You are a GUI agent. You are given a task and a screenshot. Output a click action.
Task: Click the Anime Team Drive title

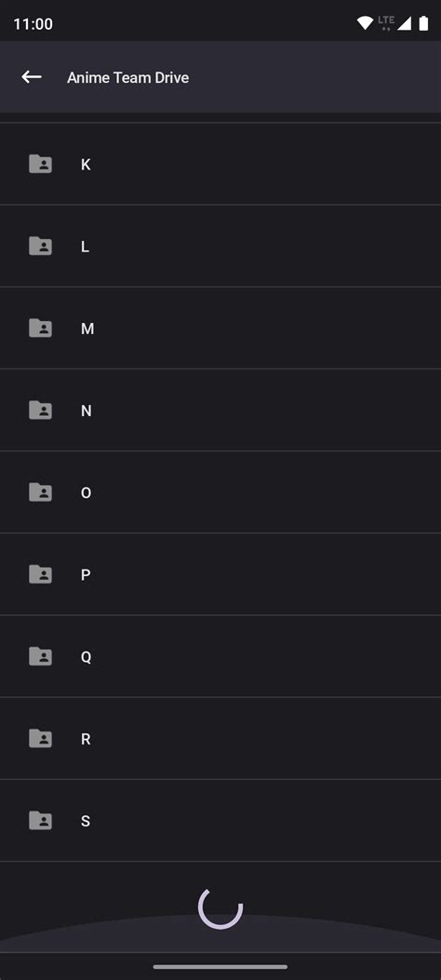coord(128,77)
